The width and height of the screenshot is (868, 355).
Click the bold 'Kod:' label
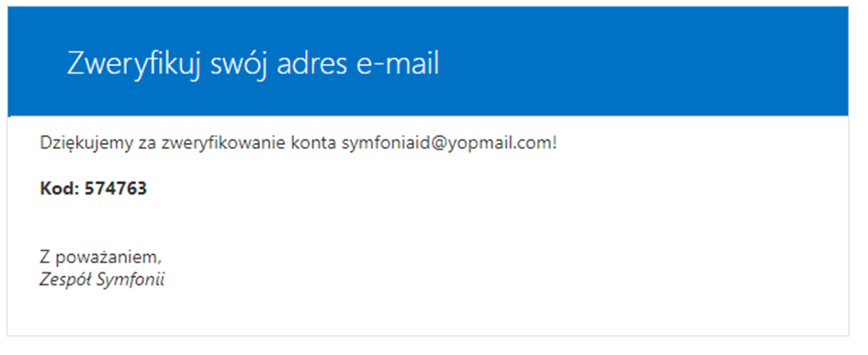(59, 189)
